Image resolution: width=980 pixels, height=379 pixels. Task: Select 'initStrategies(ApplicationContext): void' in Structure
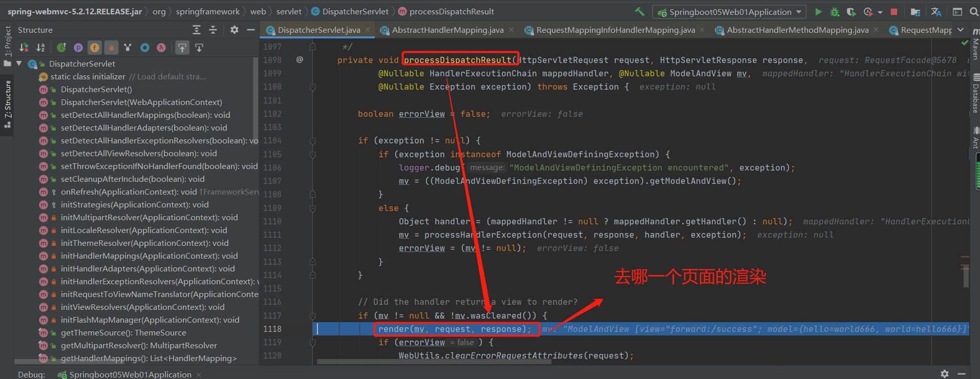[135, 204]
